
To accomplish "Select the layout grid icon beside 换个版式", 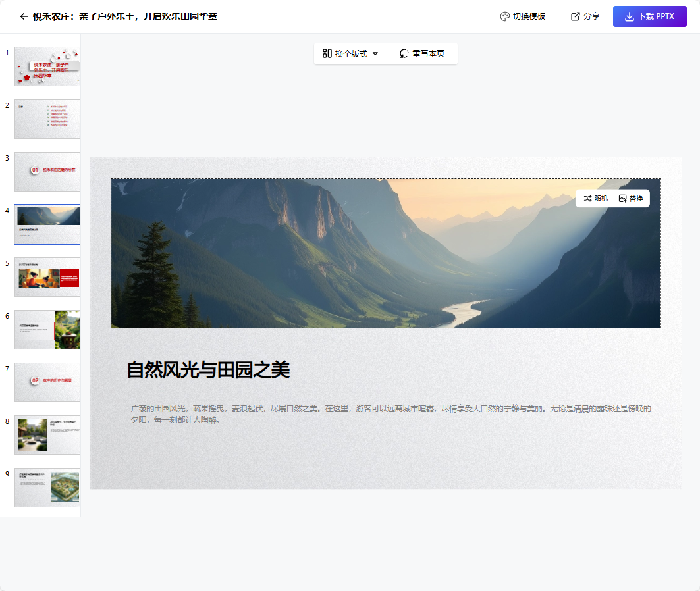I will tap(327, 54).
